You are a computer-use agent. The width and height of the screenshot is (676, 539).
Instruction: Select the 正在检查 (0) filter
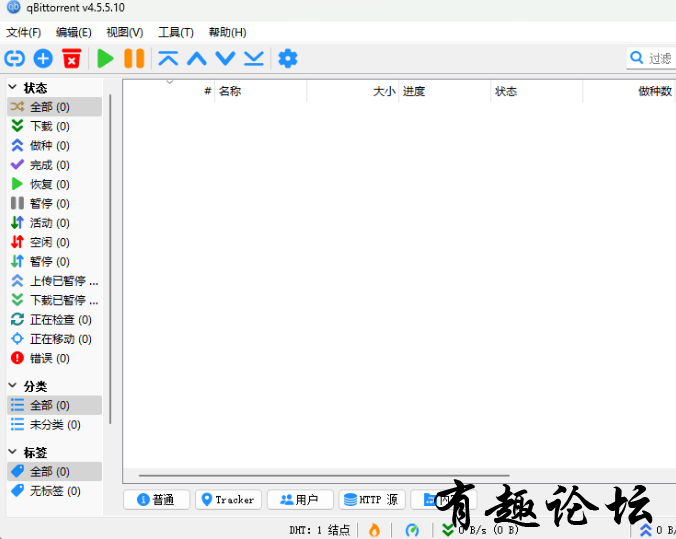[55, 320]
